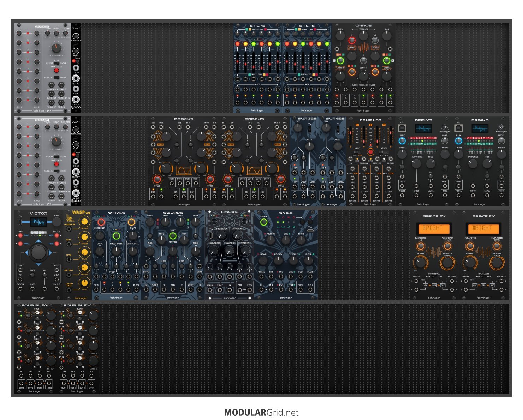Push the red Free button on Four LFO
The height and width of the screenshot is (420, 523).
[370, 152]
